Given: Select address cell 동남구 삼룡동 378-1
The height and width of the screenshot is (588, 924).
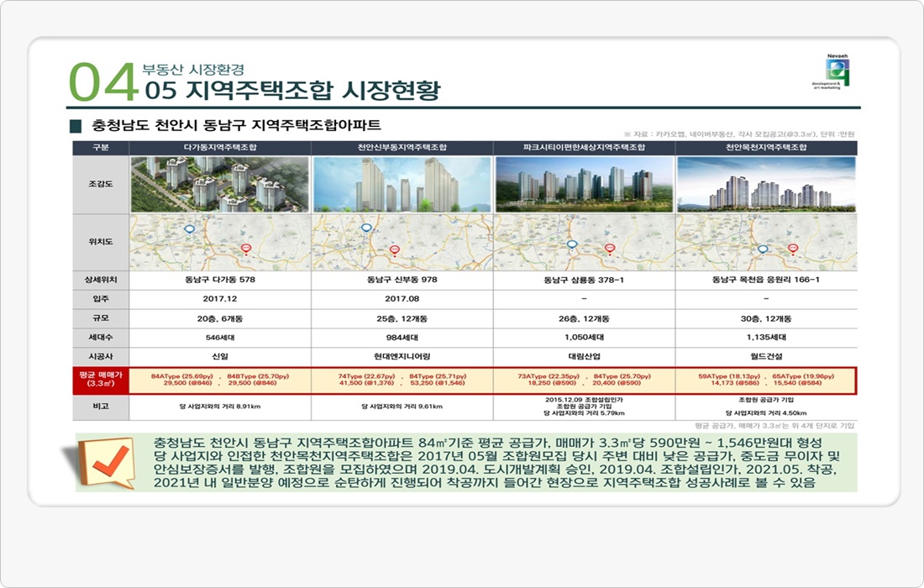Looking at the screenshot, I should click(x=584, y=280).
